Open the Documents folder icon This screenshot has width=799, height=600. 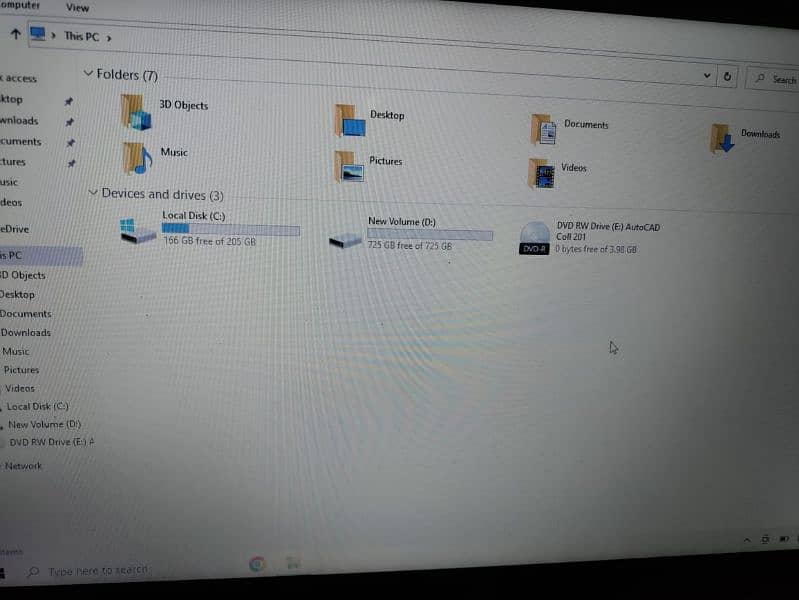543,129
